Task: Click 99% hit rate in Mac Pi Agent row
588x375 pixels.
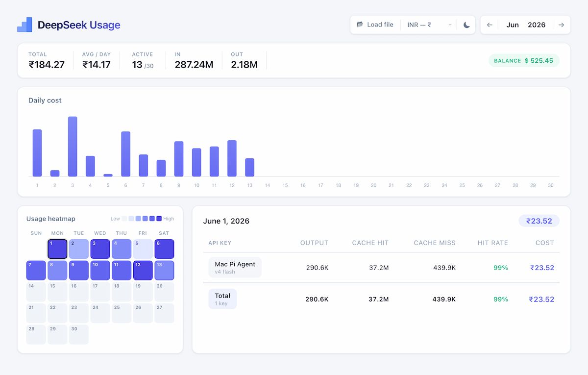Action: [x=501, y=268]
